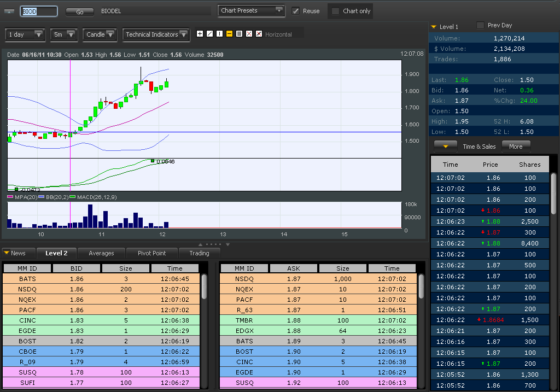Select the yellow horizontal line tool
This screenshot has width=560, height=392.
(229, 34)
